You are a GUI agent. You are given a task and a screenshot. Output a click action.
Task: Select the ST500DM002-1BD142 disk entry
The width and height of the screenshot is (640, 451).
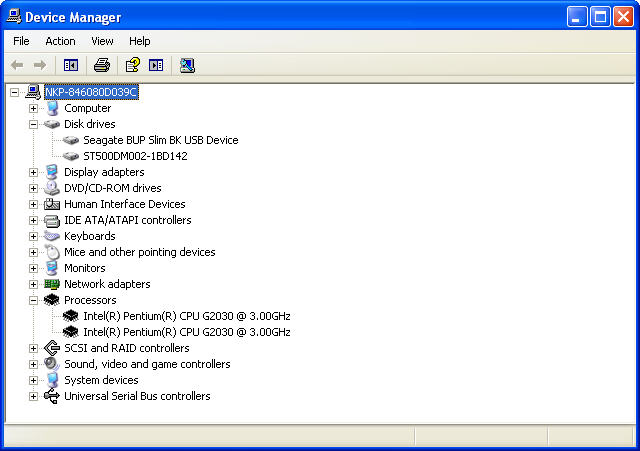tap(135, 156)
